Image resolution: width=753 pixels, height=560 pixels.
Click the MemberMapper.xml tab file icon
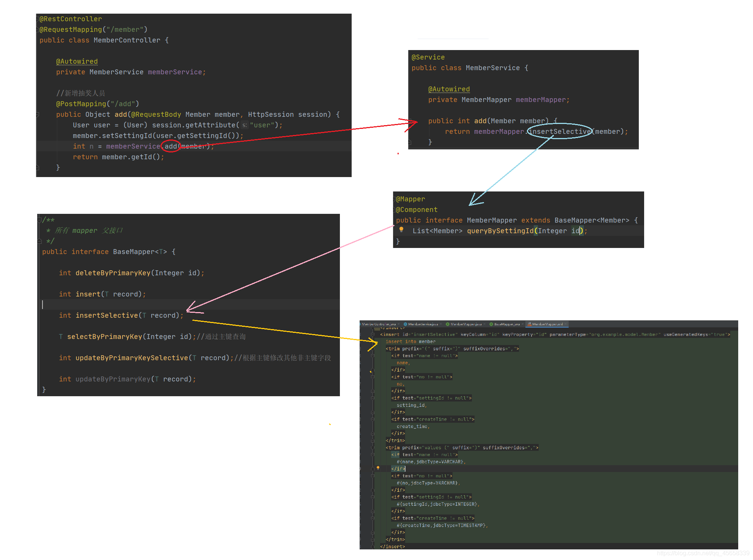(x=529, y=324)
